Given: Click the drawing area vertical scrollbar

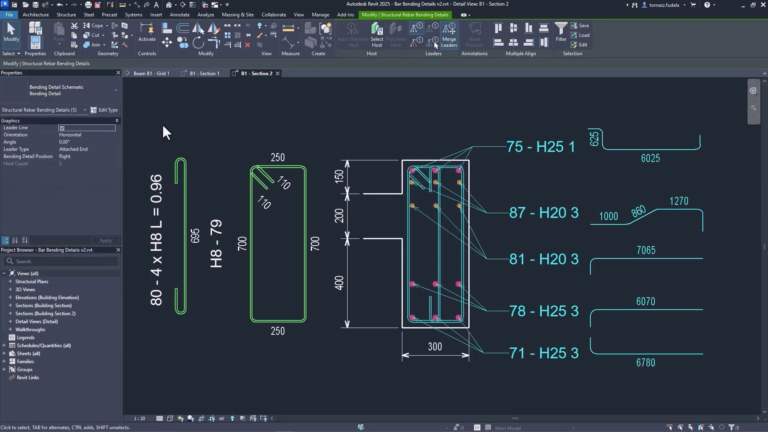Looking at the screenshot, I should (764, 245).
